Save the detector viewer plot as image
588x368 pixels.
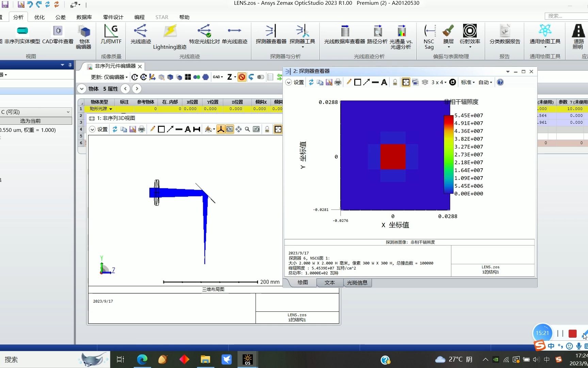tap(329, 82)
